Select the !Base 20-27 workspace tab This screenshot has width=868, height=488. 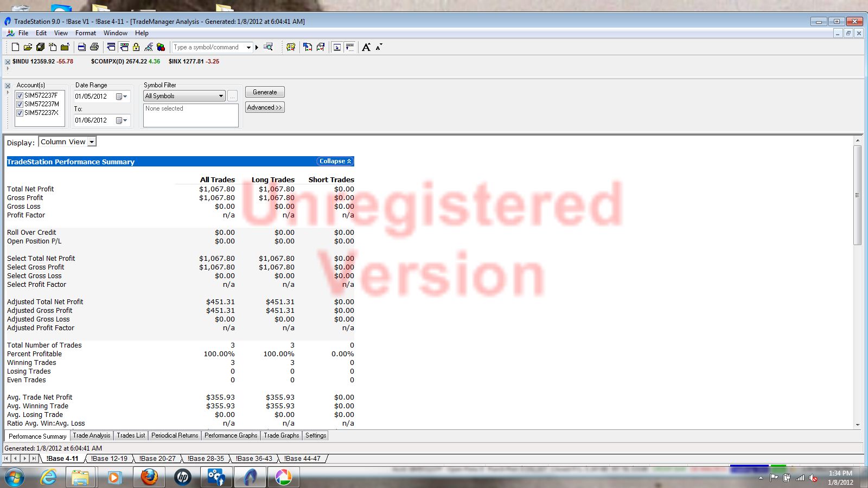click(x=157, y=459)
